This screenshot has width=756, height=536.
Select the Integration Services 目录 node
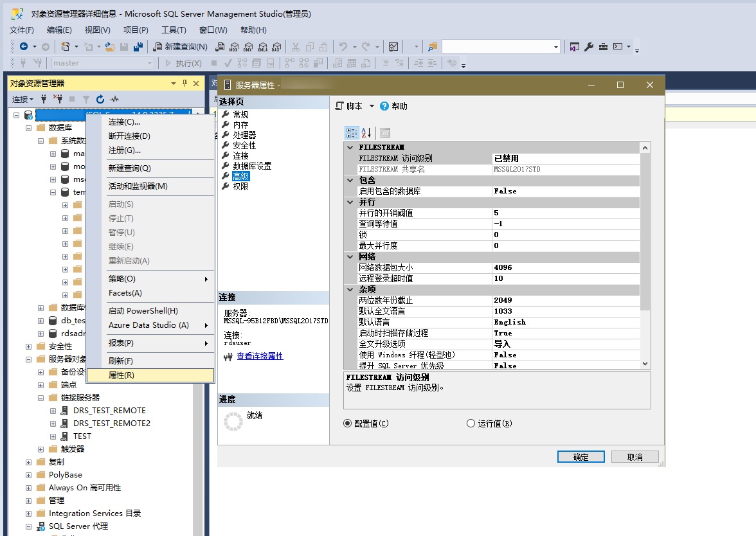tap(94, 514)
